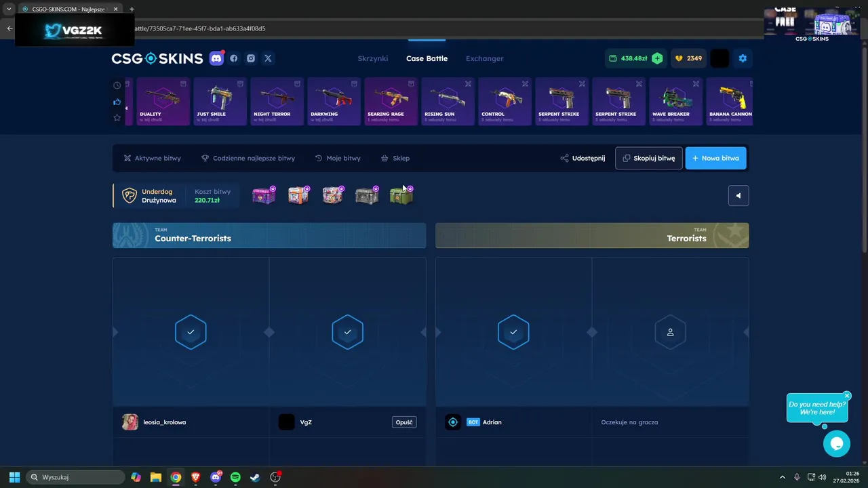Select the star favorites filter icon
This screenshot has height=488, width=868.
click(x=117, y=118)
